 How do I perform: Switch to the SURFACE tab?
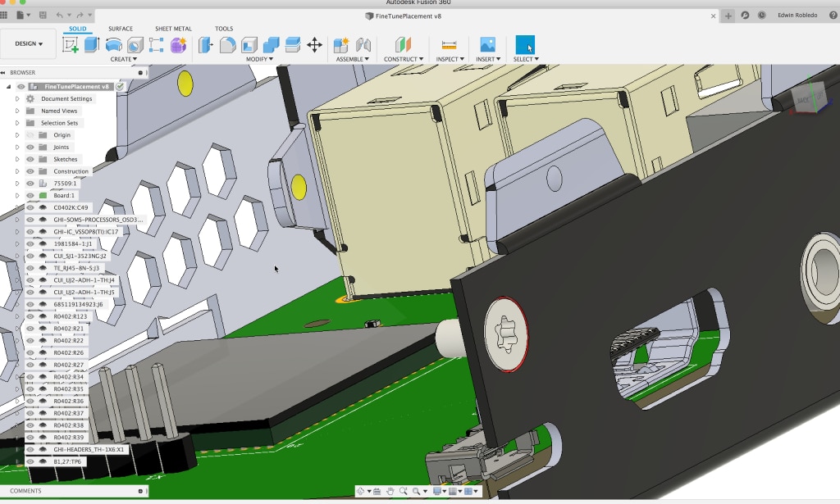coord(121,29)
